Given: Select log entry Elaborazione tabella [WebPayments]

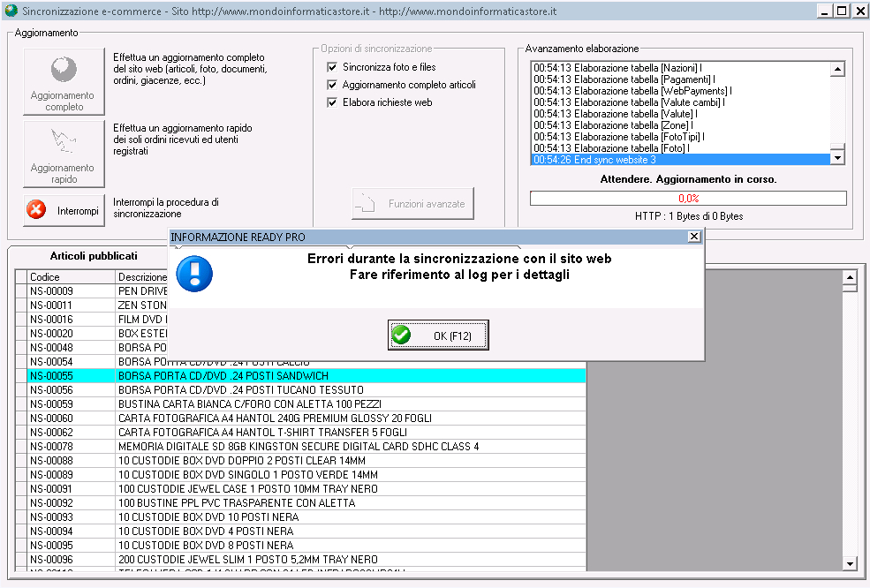Looking at the screenshot, I should (x=681, y=91).
